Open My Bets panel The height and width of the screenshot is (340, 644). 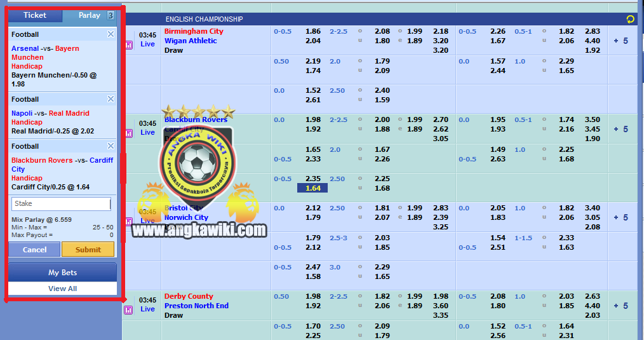(x=62, y=272)
